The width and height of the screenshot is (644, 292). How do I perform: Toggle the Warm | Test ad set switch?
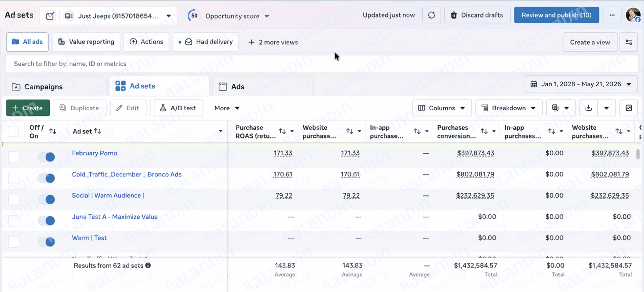click(x=46, y=242)
